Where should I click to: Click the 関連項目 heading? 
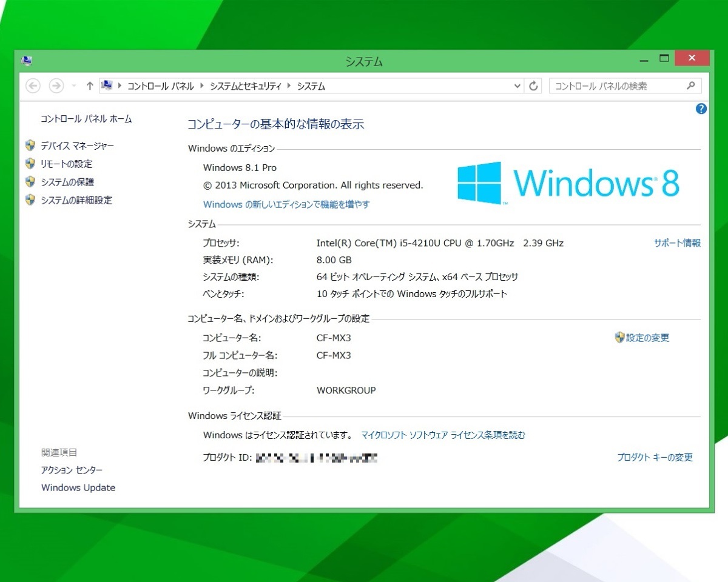coord(59,452)
